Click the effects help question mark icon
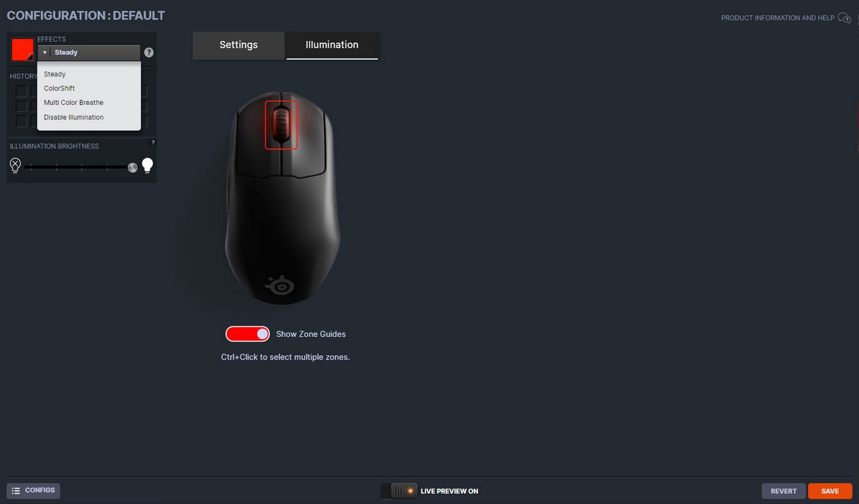859x504 pixels. coord(149,52)
